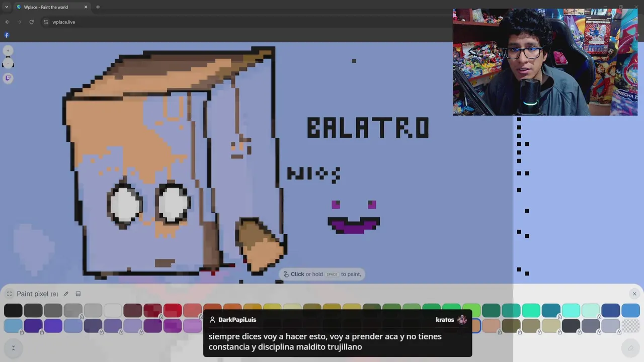Zoom in on the map with plus button
The height and width of the screenshot is (362, 644).
pos(8,51)
